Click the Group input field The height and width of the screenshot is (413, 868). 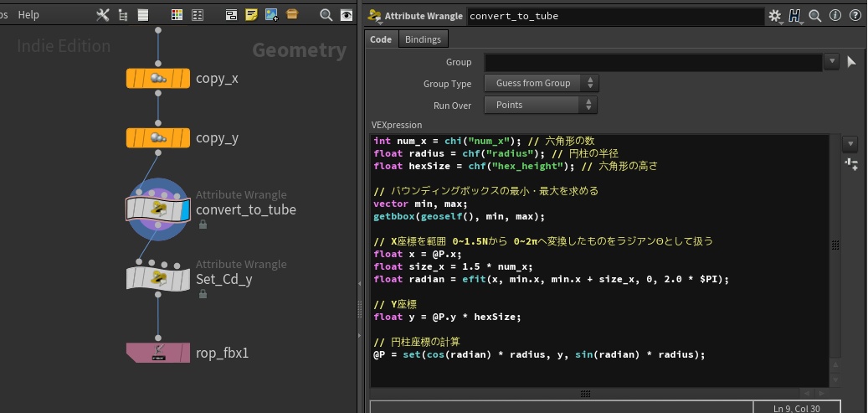653,62
